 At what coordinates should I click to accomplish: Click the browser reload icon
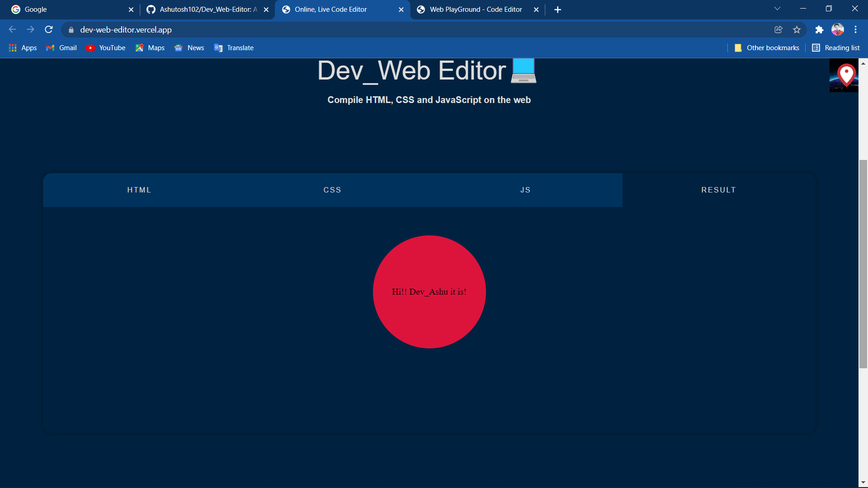49,30
